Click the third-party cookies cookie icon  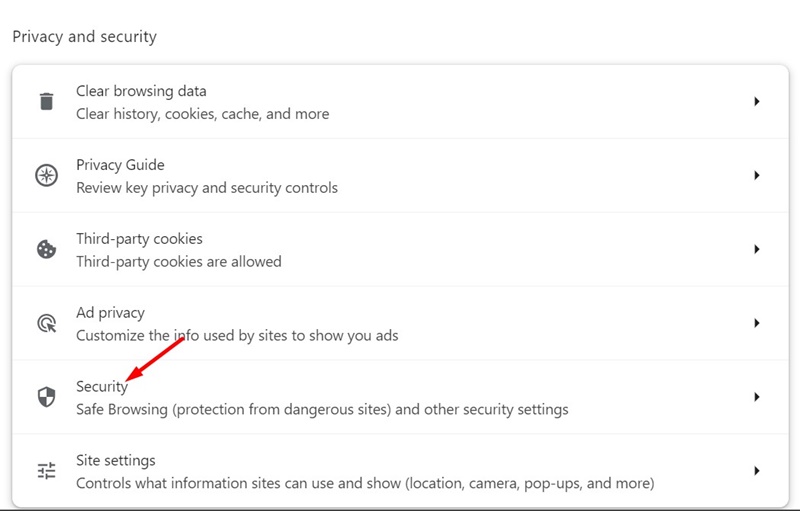tap(46, 249)
